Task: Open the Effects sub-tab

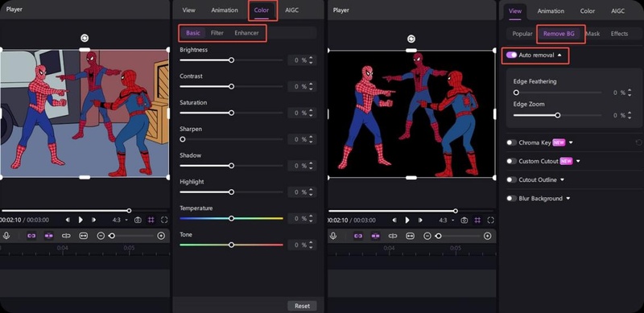Action: tap(619, 34)
